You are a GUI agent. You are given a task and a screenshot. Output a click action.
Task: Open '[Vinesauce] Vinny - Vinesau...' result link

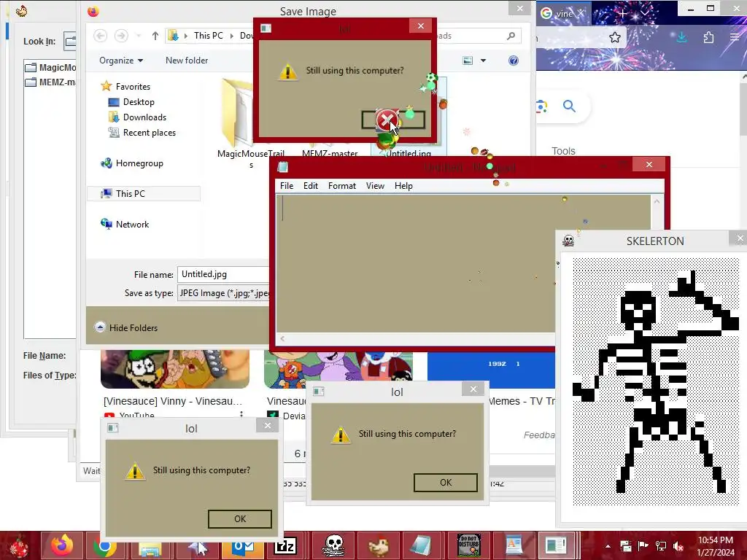pos(173,401)
